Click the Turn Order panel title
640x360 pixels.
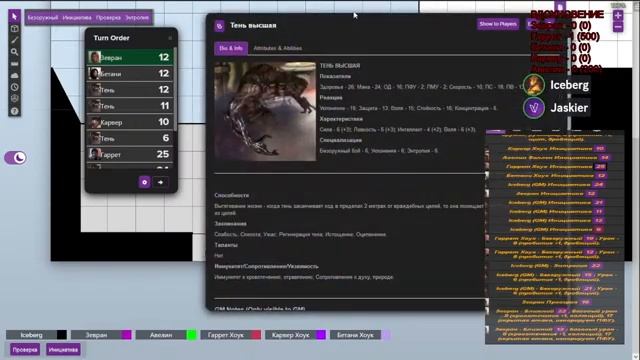[111, 38]
